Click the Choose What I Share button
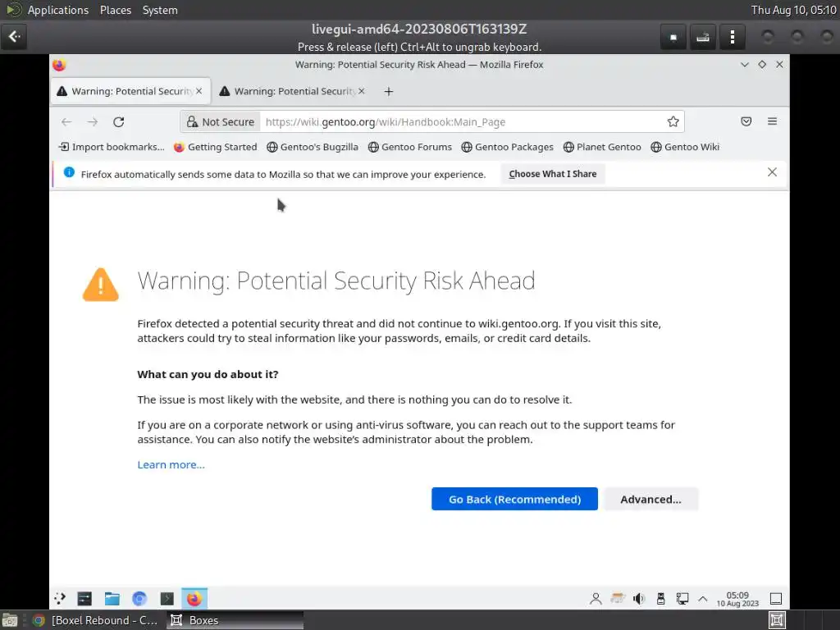Viewport: 840px width, 630px height. coord(552,174)
